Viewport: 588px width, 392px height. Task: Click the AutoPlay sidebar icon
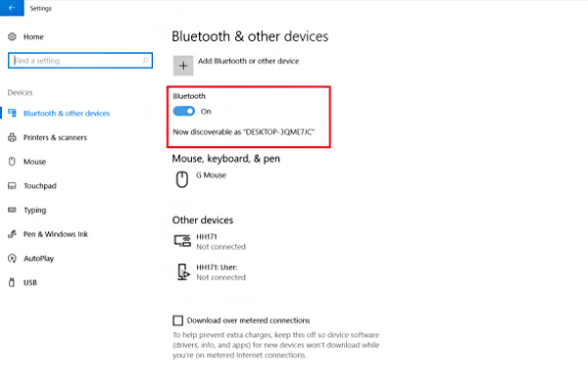coord(12,258)
